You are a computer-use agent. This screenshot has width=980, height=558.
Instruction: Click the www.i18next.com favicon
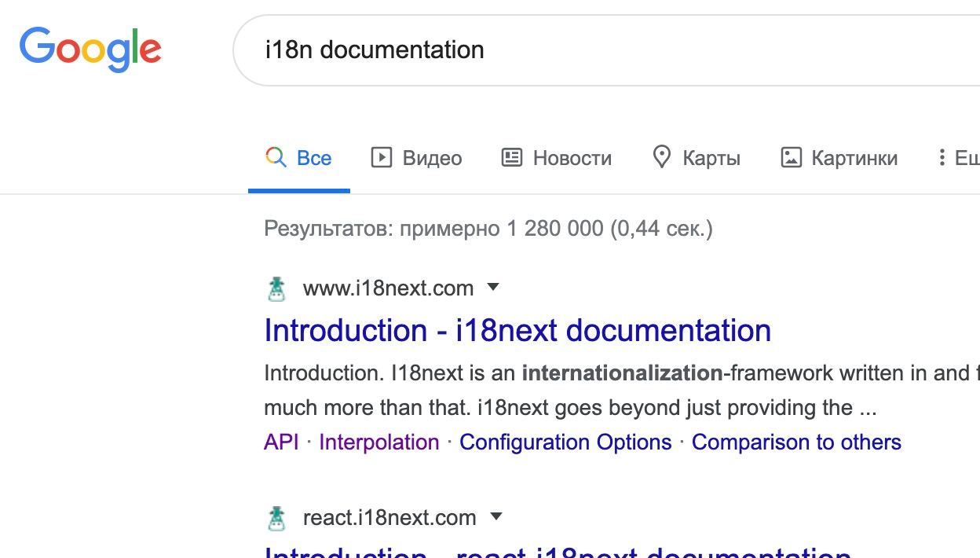pyautogui.click(x=276, y=288)
